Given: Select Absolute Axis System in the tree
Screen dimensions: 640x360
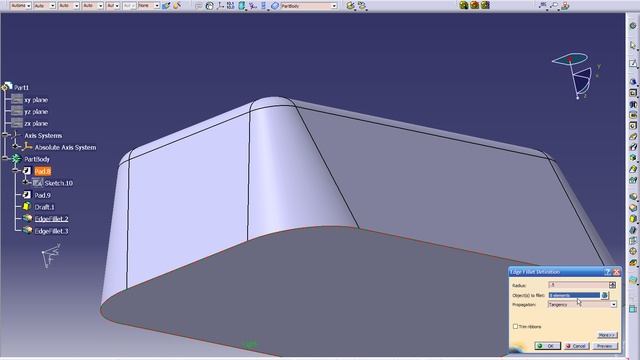Looking at the screenshot, I should [65, 147].
